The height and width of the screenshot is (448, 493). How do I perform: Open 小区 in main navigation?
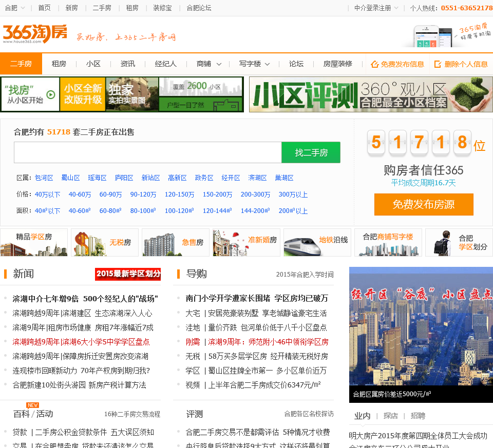pos(93,64)
